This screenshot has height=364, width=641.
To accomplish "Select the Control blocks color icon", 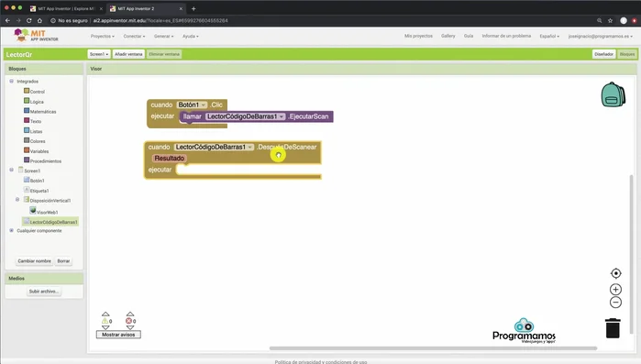I will pyautogui.click(x=27, y=91).
